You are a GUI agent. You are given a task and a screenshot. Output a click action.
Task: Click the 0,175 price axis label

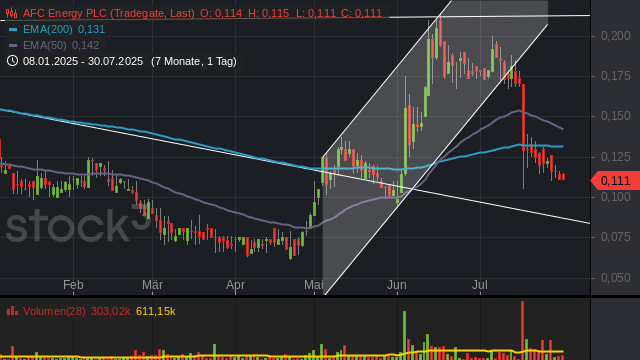coord(616,76)
